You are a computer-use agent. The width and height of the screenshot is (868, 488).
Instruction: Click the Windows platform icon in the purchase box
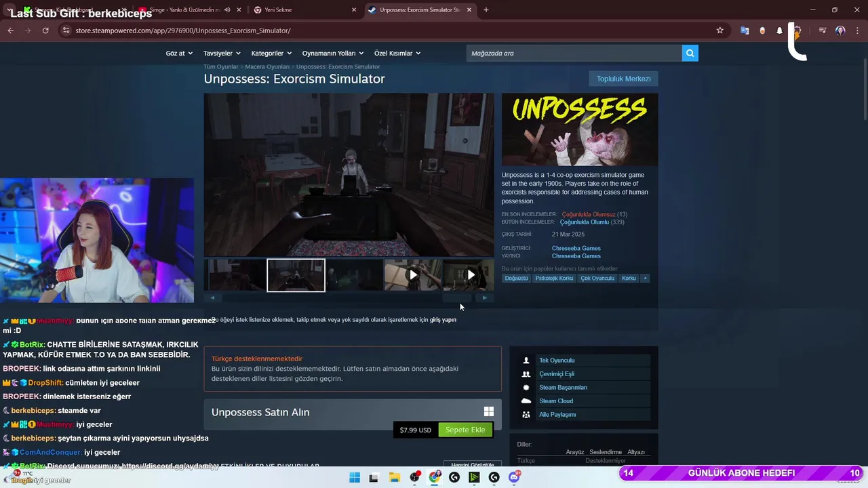[488, 411]
